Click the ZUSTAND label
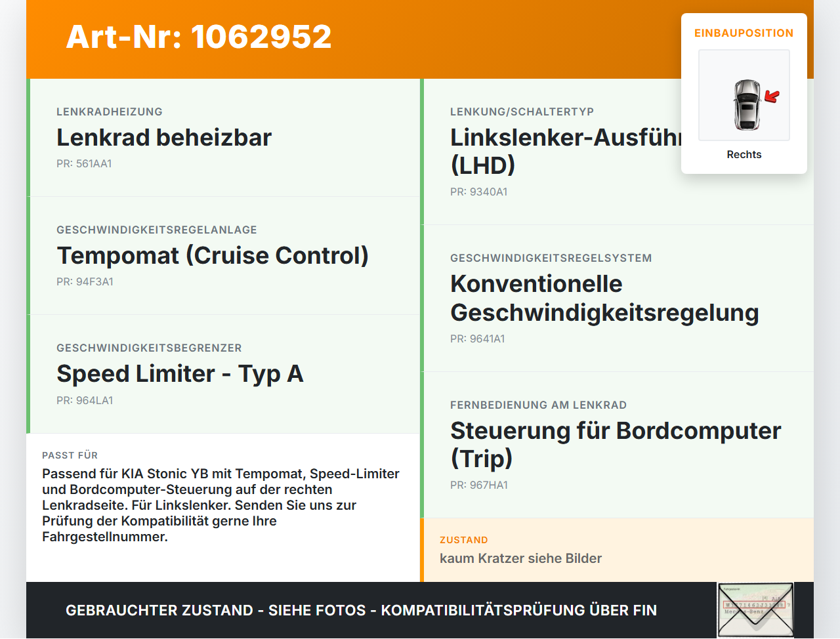 point(463,540)
